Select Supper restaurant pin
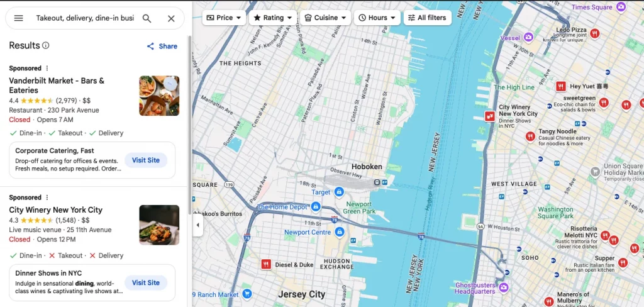The image size is (644, 307). (x=623, y=262)
